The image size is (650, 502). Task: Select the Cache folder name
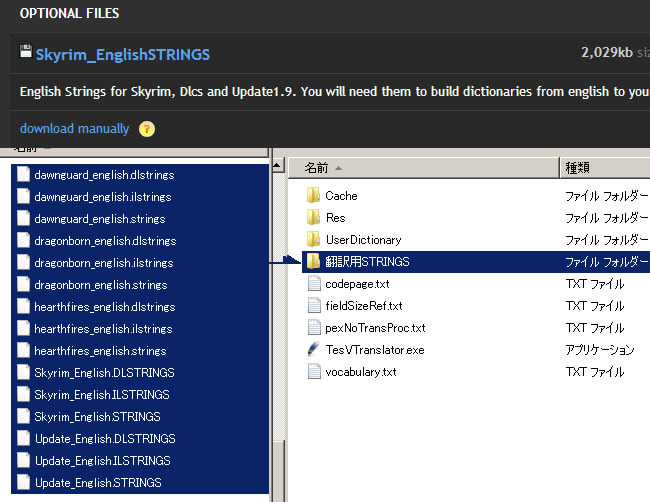(341, 196)
